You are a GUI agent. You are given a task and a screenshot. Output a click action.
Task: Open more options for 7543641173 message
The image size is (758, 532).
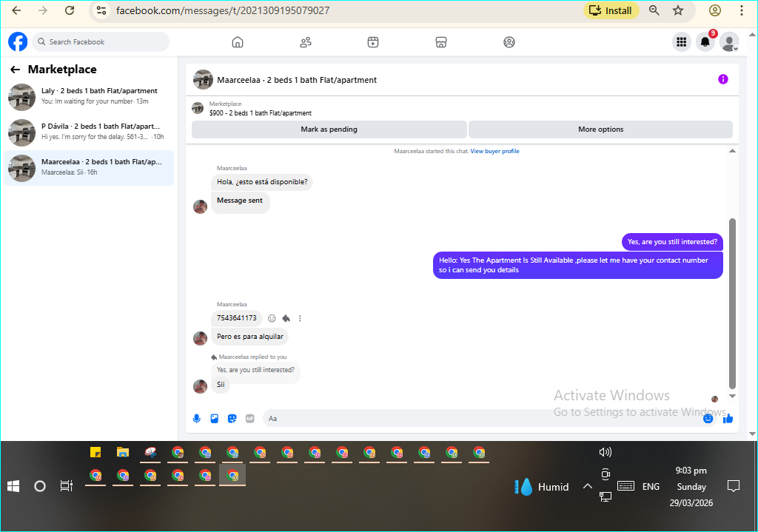[301, 318]
